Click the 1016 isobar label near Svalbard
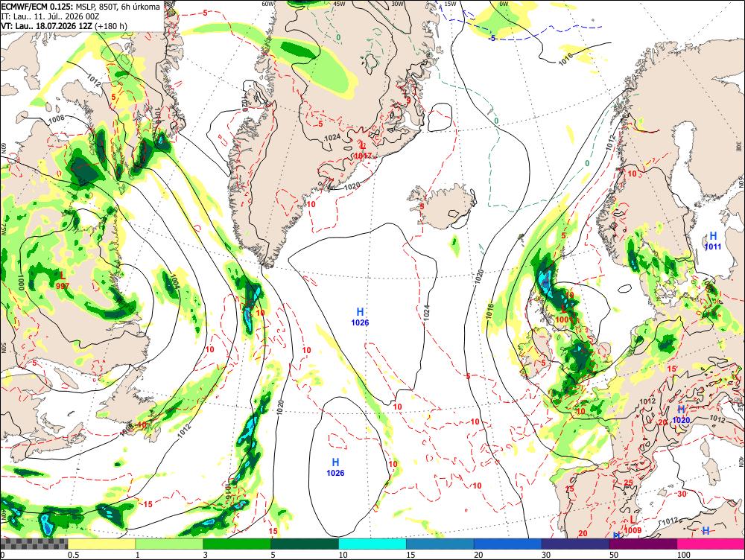Image resolution: width=745 pixels, height=560 pixels. pyautogui.click(x=565, y=59)
